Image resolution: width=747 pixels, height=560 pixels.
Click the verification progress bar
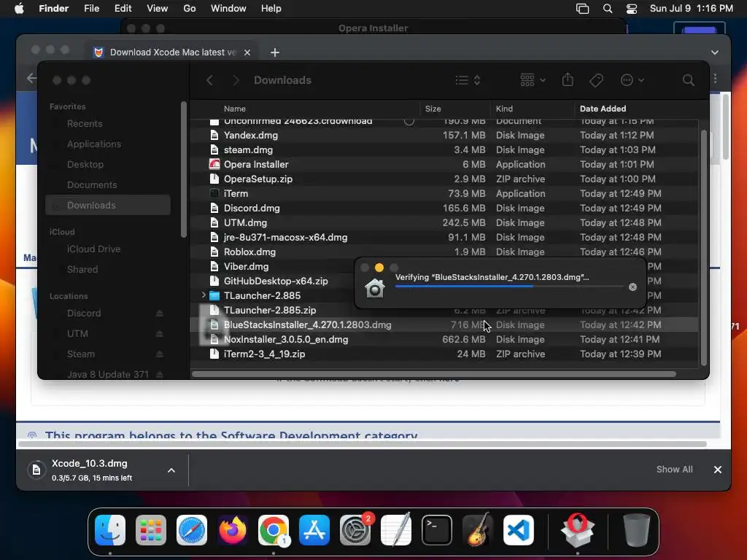[508, 286]
